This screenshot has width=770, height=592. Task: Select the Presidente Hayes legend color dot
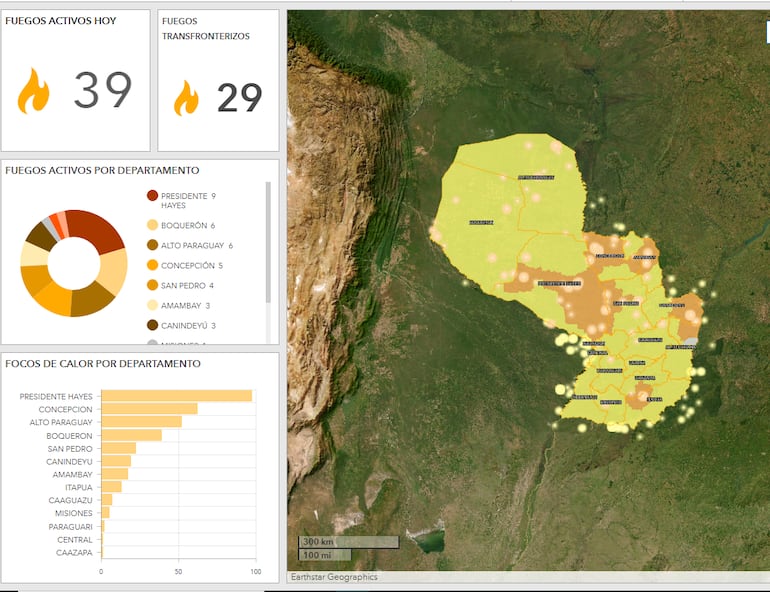point(152,196)
